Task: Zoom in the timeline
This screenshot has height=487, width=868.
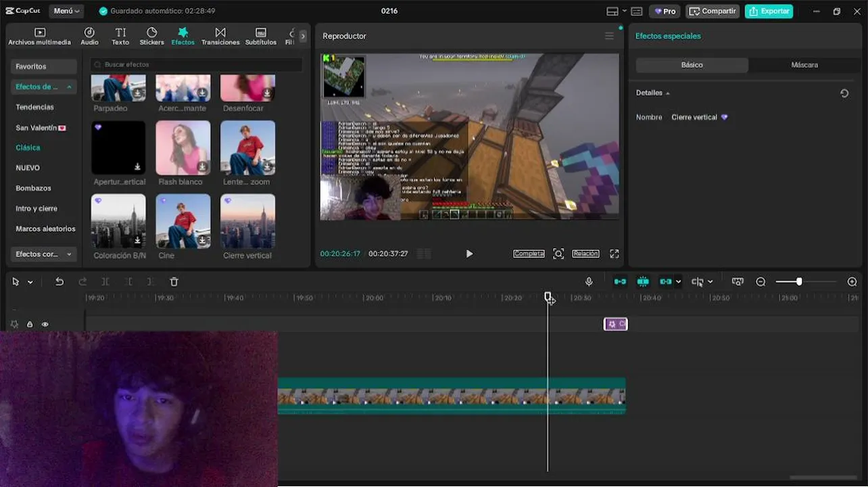Action: click(852, 281)
